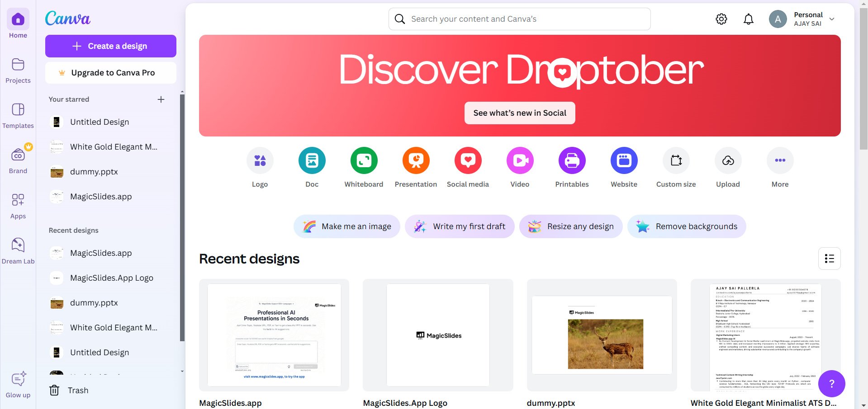
Task: Open the settings gear icon
Action: pos(721,19)
